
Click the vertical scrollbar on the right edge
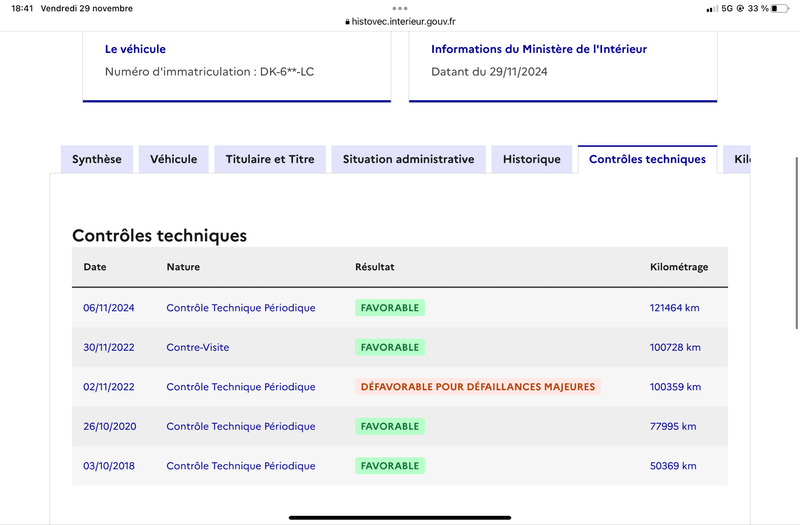pyautogui.click(x=796, y=243)
